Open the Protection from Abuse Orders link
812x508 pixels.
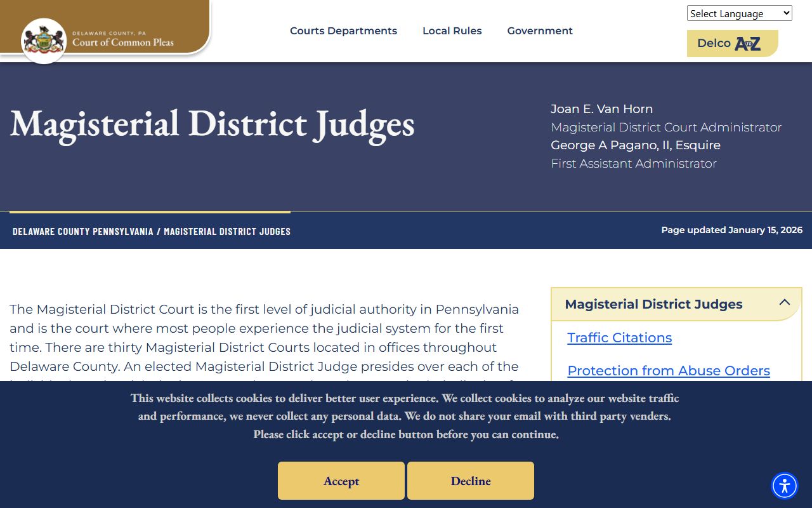pyautogui.click(x=669, y=371)
